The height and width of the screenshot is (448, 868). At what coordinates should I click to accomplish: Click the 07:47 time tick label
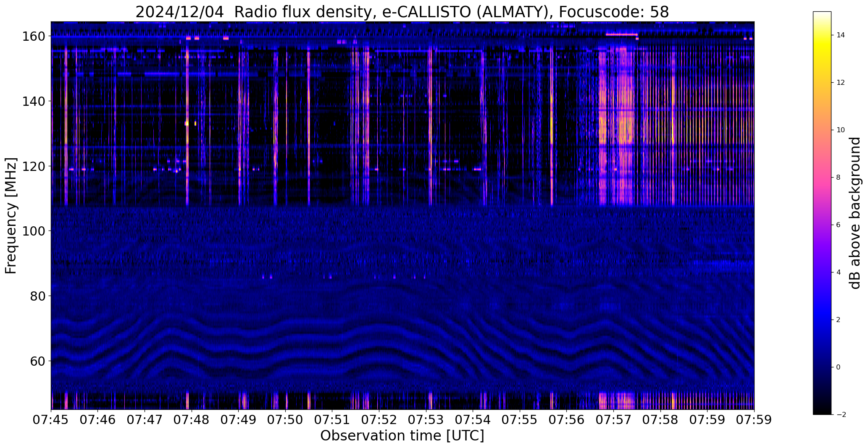[145, 420]
